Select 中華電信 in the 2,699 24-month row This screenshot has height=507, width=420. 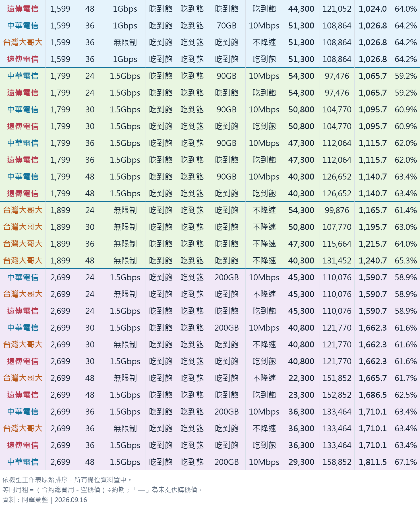pyautogui.click(x=23, y=277)
